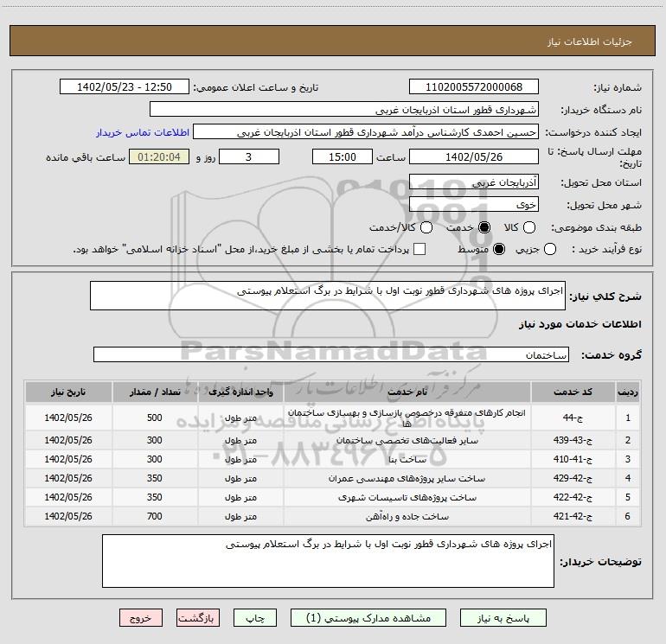Select the کالا/خدمت radio button

(x=426, y=227)
